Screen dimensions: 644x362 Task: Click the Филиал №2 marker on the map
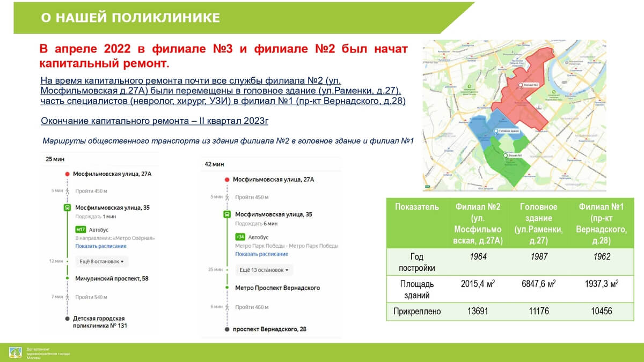pyautogui.click(x=520, y=85)
